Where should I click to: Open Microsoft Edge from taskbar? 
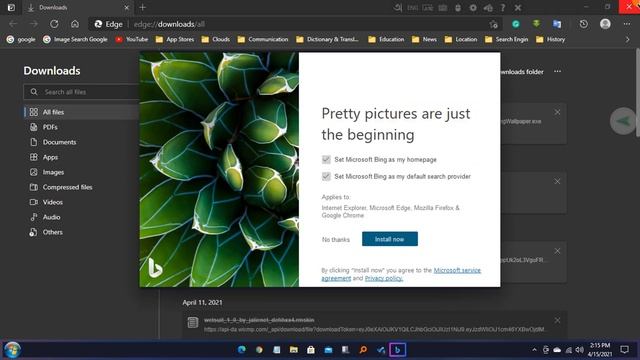[x=242, y=350]
